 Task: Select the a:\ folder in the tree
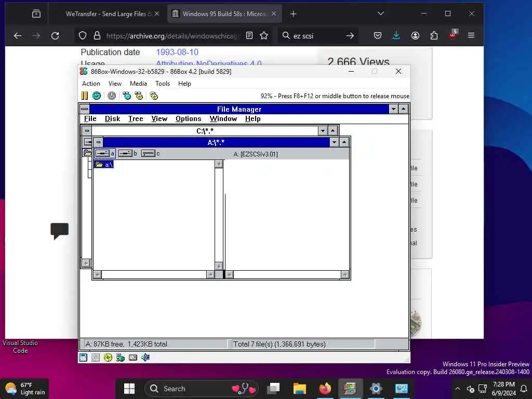[104, 165]
